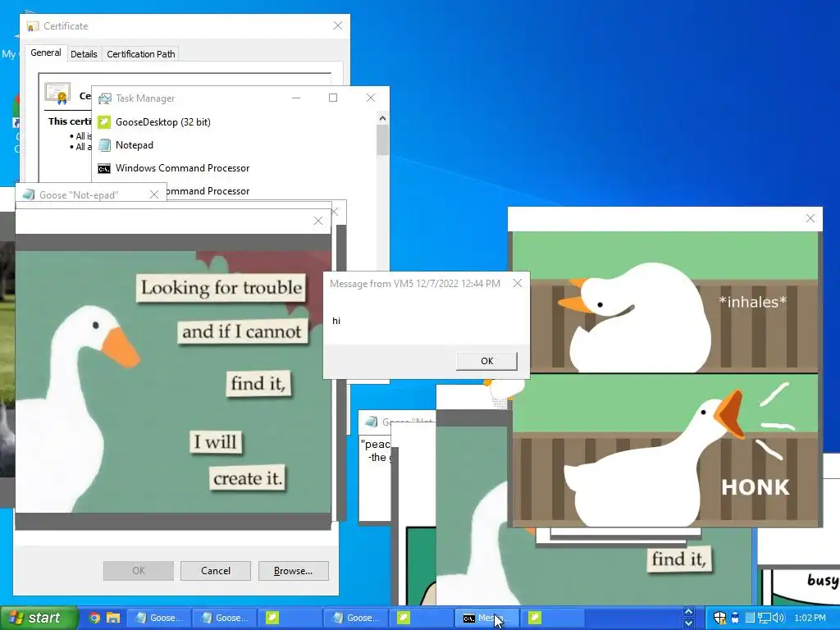Click the 1:02 PM system clock
Image resolution: width=840 pixels, height=630 pixels.
tap(810, 618)
